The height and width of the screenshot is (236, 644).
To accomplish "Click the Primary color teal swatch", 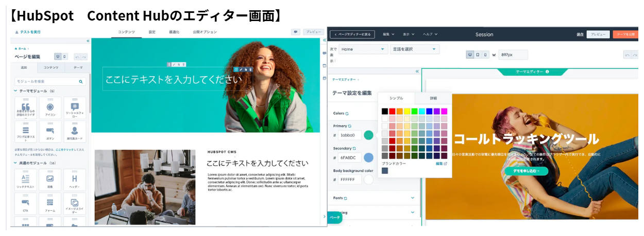I will point(368,135).
